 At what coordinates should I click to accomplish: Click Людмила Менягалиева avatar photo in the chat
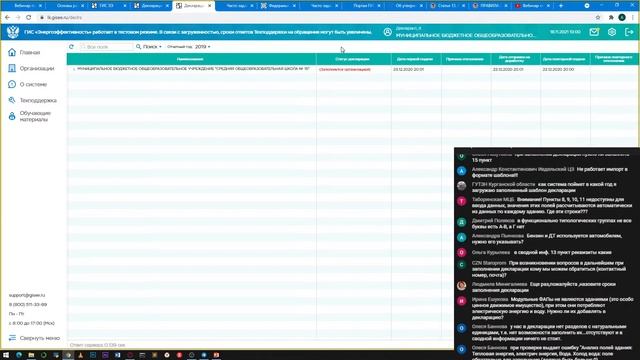point(462,286)
